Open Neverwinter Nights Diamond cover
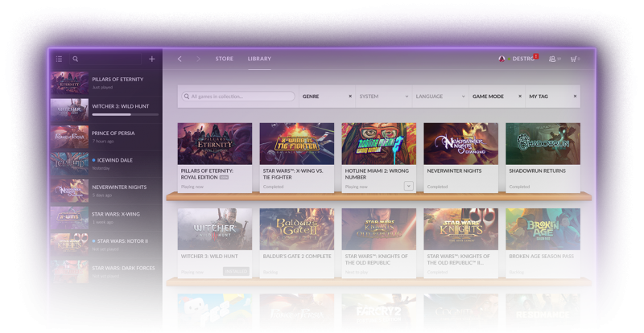Screen dimensions: 644x333 coord(460,144)
